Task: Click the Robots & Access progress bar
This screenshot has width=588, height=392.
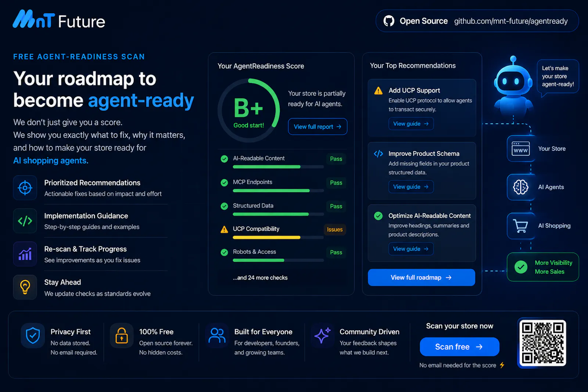Action: pyautogui.click(x=278, y=260)
